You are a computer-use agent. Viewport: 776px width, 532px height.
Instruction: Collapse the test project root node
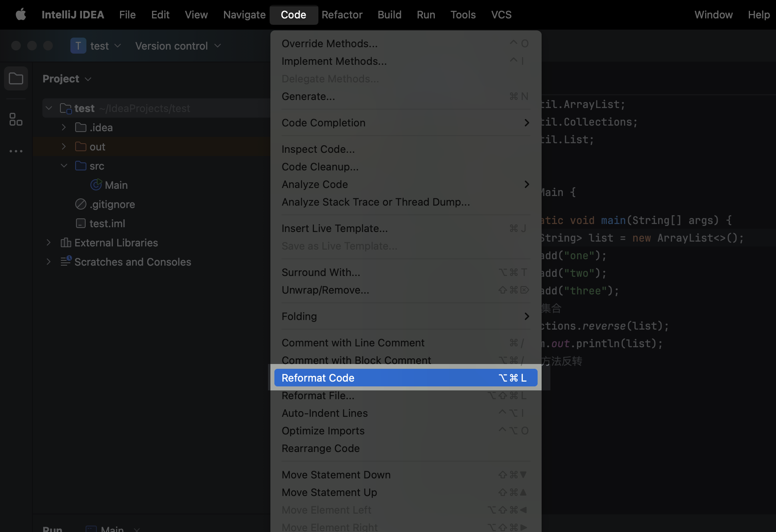49,108
